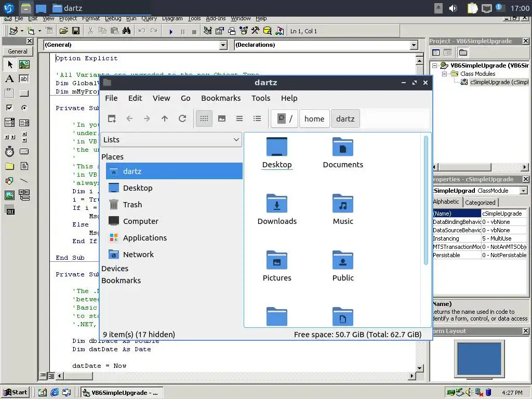Select the Timer control in toolbox
This screenshot has width=532, height=399.
(x=10, y=151)
